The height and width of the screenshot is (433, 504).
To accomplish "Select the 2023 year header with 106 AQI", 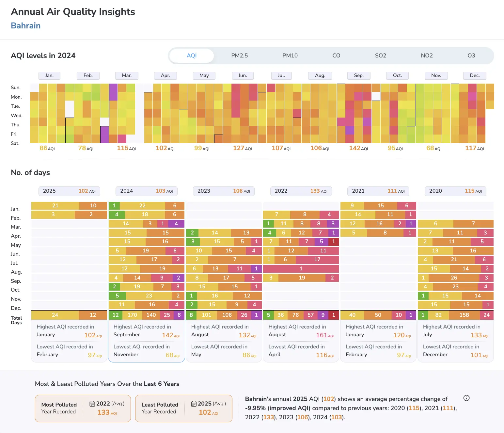I will pos(224,191).
